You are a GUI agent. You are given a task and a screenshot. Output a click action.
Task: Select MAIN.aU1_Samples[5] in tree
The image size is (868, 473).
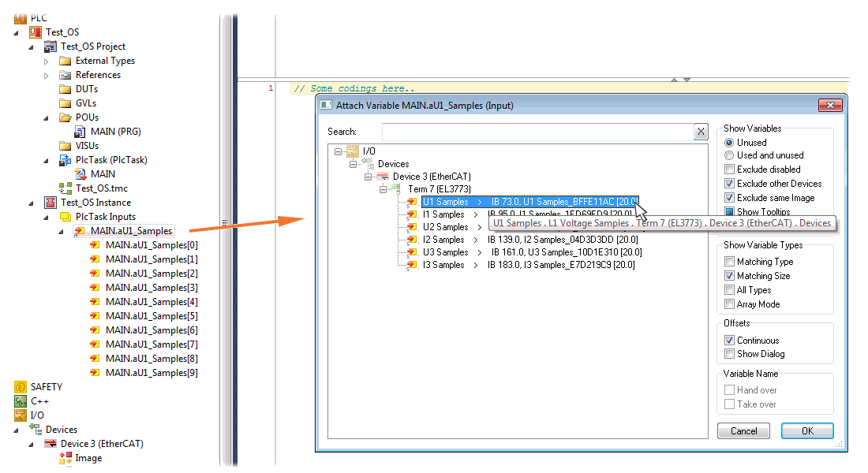click(152, 316)
